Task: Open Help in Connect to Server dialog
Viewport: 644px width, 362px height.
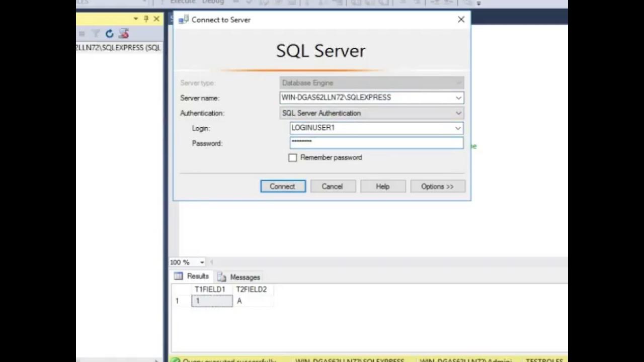Action: 383,186
